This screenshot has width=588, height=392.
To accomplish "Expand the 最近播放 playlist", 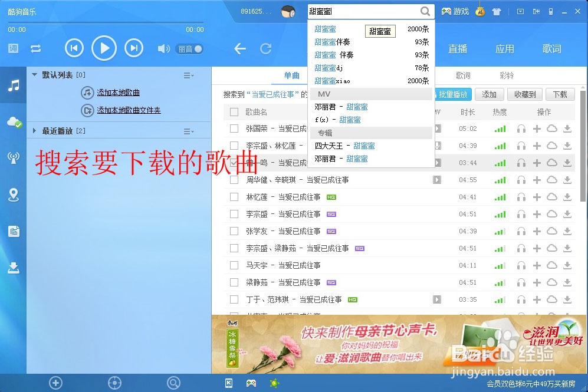I will tap(34, 130).
